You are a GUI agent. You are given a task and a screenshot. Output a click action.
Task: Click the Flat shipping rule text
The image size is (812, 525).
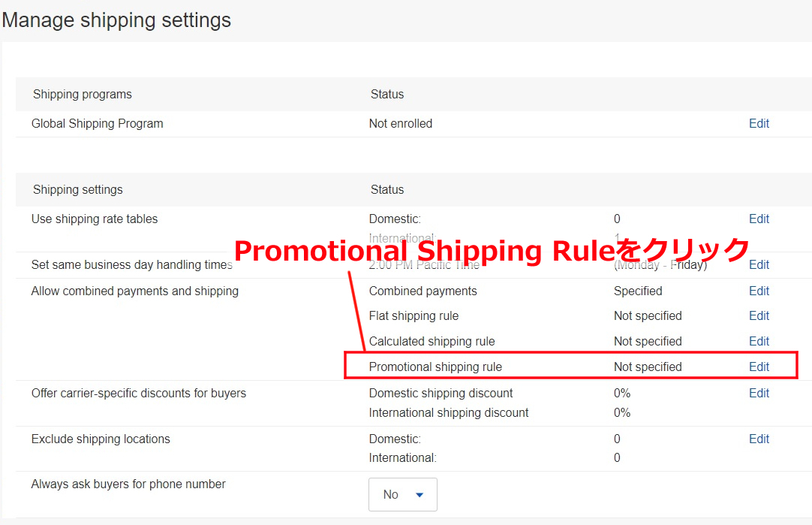click(414, 315)
